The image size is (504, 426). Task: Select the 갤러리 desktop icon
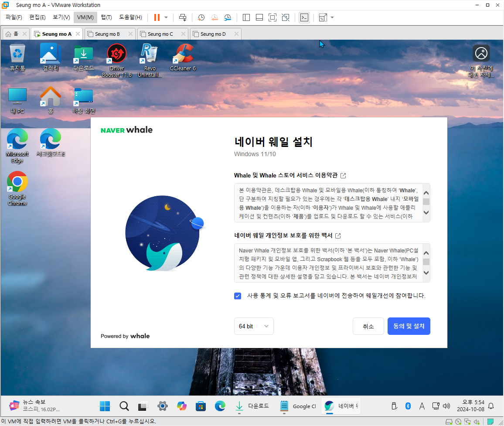(51, 58)
